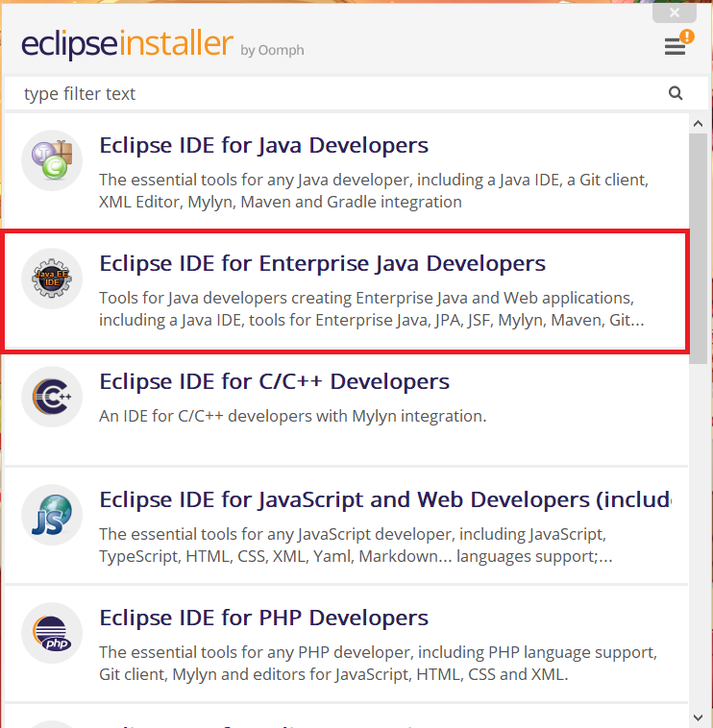
Task: Select Eclipse IDE for Java Developers title
Action: point(263,146)
